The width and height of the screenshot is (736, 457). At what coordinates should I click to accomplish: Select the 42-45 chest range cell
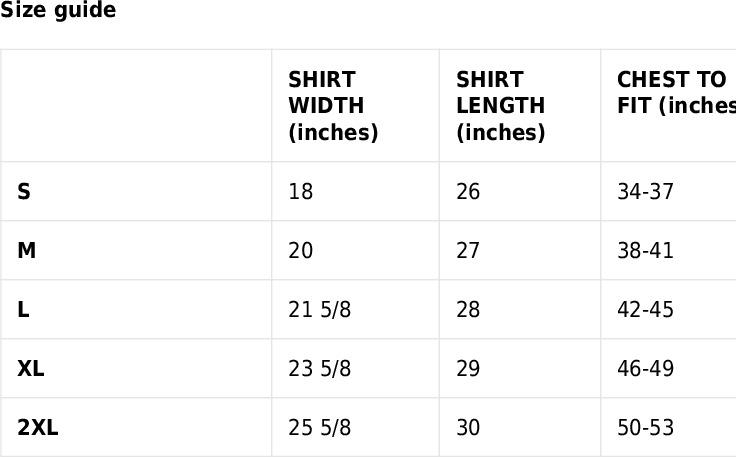pyautogui.click(x=645, y=310)
